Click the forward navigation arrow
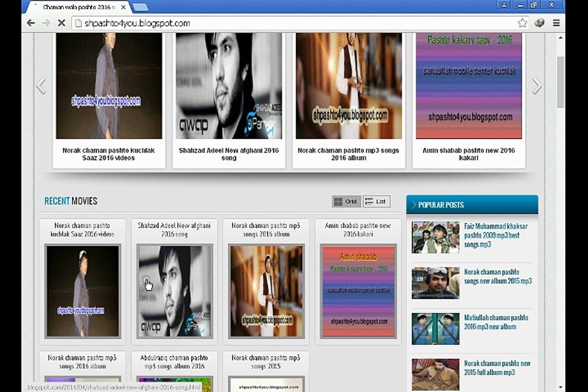The height and width of the screenshot is (392, 588). tap(45, 23)
